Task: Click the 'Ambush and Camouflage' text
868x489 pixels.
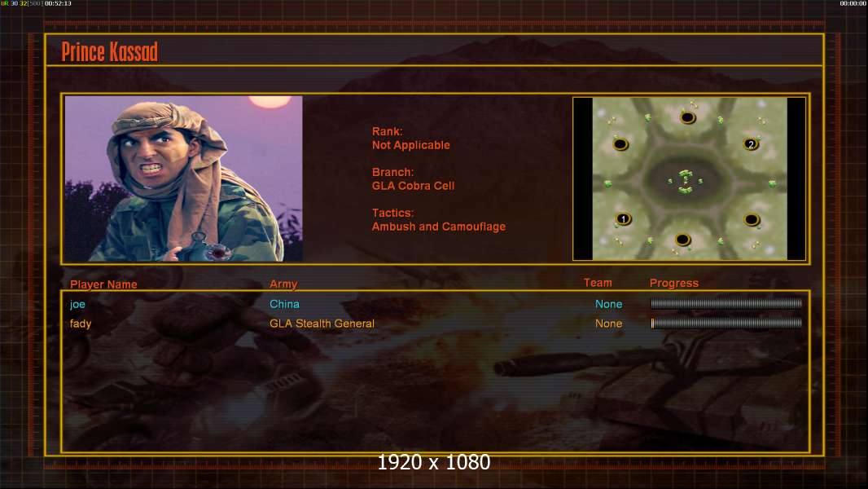Action: coord(438,227)
